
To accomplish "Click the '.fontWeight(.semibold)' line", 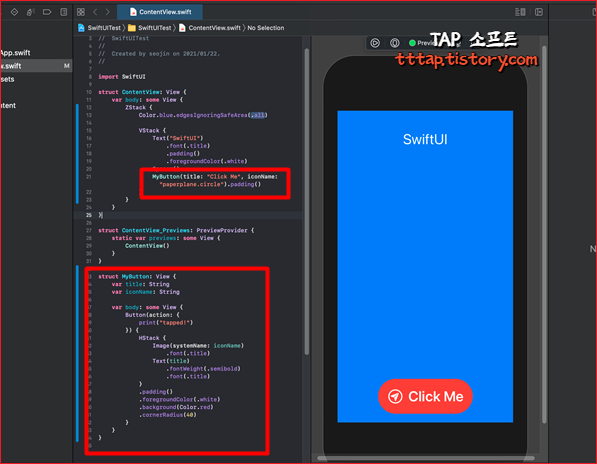I will coord(203,369).
